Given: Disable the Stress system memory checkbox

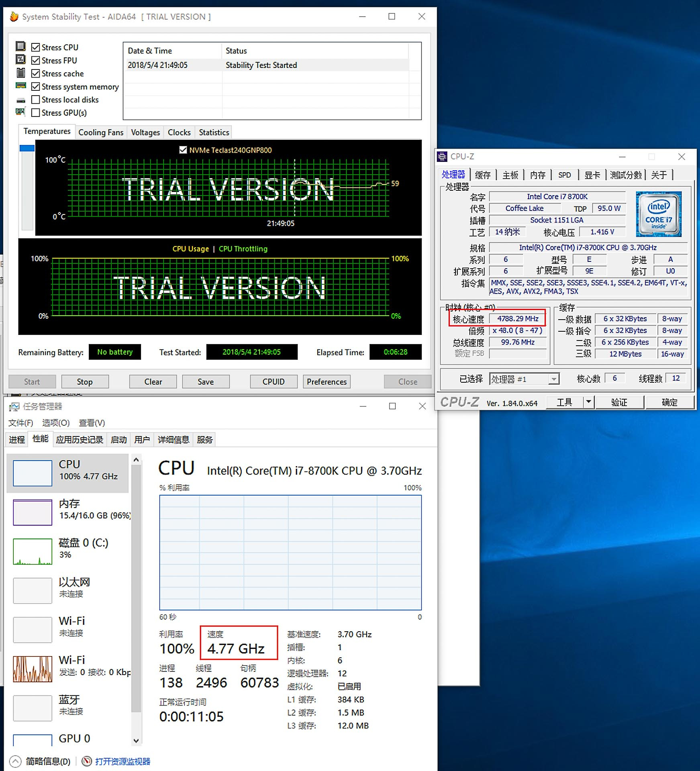Looking at the screenshot, I should [35, 86].
